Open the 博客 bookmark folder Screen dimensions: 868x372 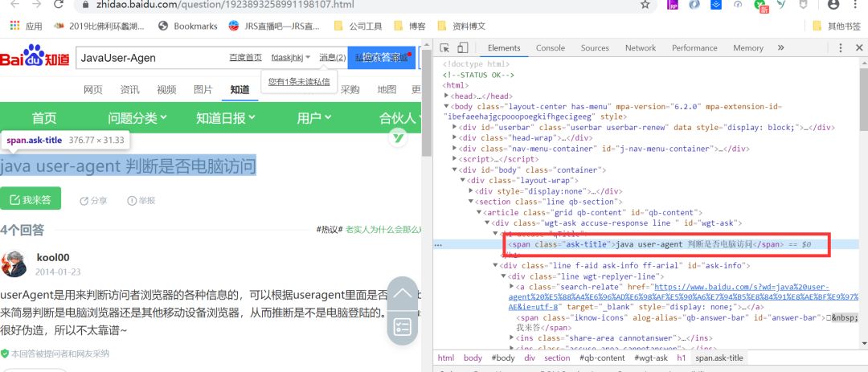tap(410, 26)
